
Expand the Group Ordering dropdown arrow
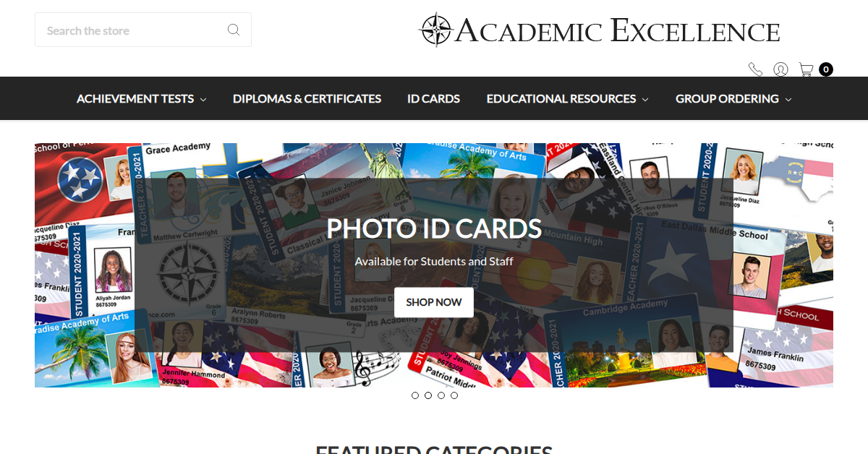788,99
